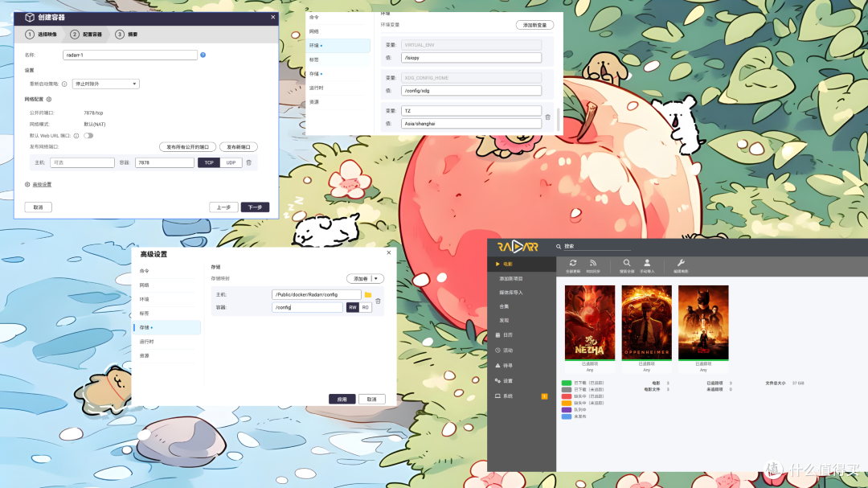Click the blue help icon beside name field

coord(203,55)
